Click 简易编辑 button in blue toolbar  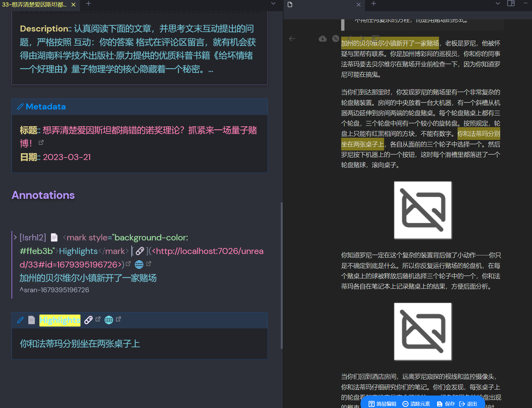(382, 404)
